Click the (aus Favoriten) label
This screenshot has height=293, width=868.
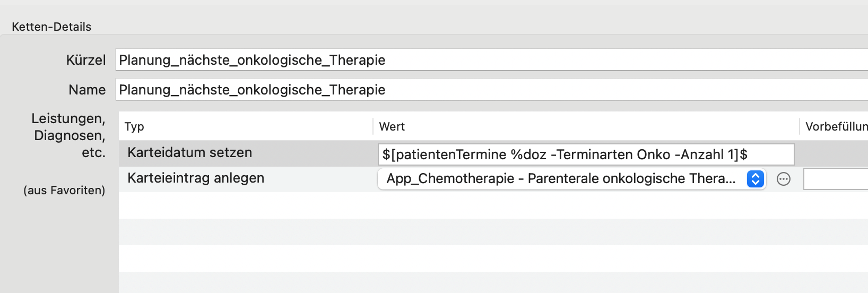pos(64,190)
